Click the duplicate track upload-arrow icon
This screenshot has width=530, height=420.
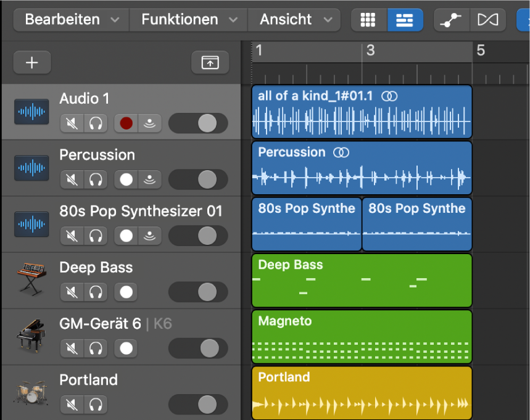(210, 62)
